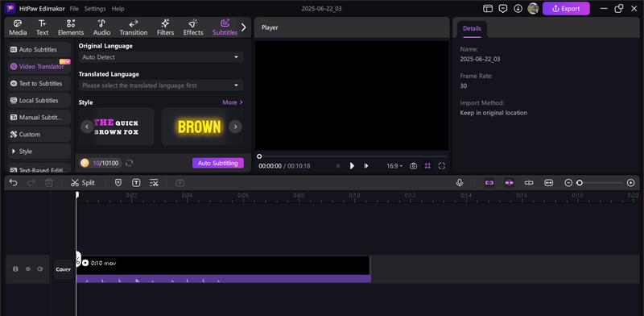Open the 16:9 aspect ratio dropdown
644x316 pixels.
tap(394, 166)
